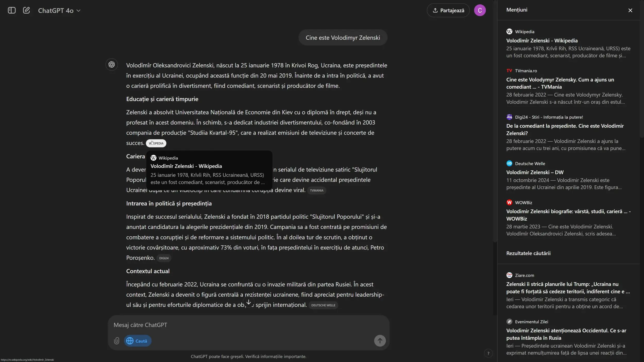Click the send message arrow button
Viewport: 644px width, 362px height.
click(380, 341)
